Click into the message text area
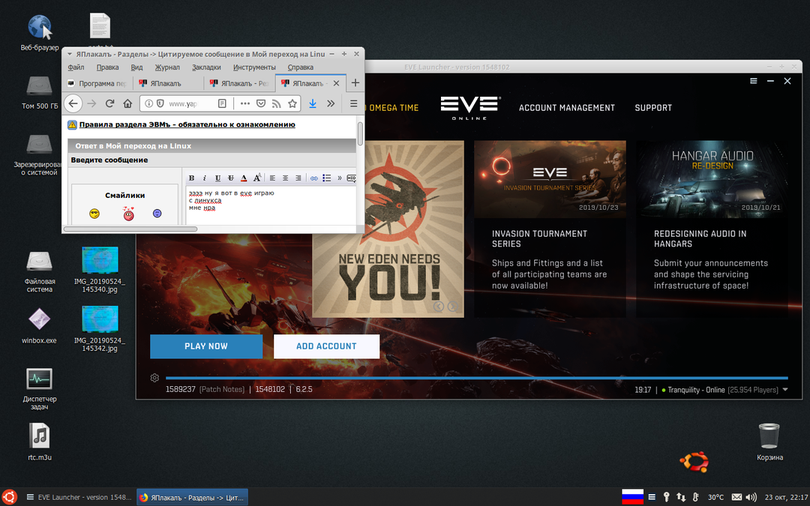810x506 pixels. pos(271,205)
